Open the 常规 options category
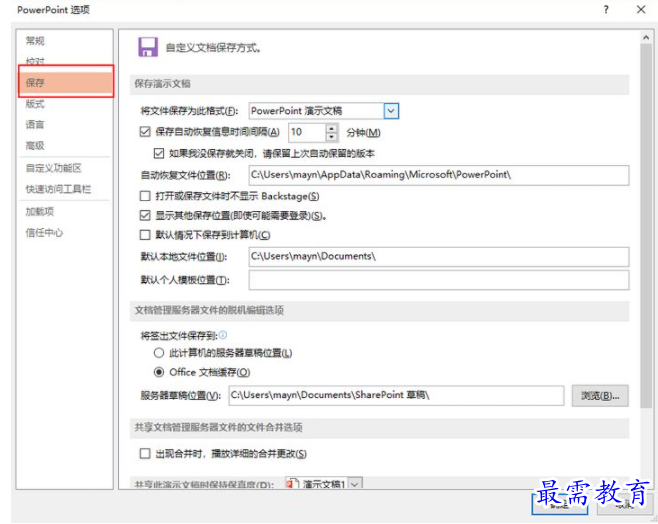Viewport: 658px width, 524px height. [x=35, y=41]
